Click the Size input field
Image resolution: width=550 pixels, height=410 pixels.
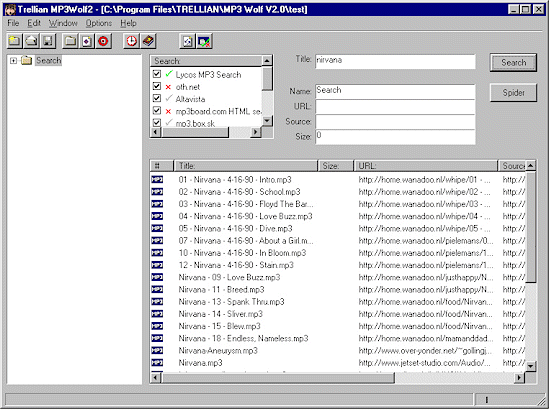point(395,137)
